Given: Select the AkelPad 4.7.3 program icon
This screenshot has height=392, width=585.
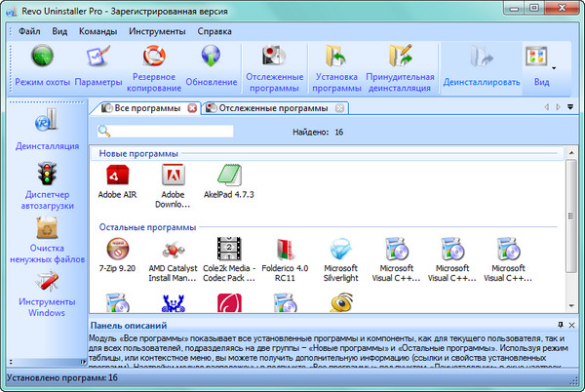Looking at the screenshot, I should pos(230,176).
